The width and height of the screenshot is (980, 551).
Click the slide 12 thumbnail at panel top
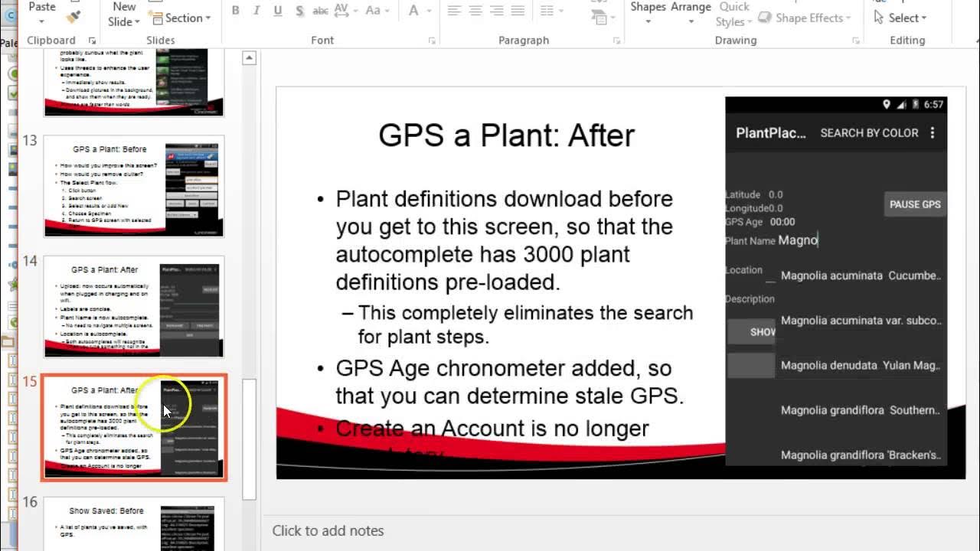pyautogui.click(x=134, y=82)
